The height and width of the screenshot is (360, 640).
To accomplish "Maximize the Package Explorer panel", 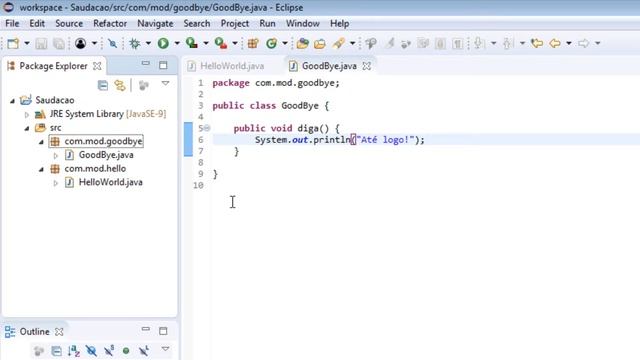I will click(x=163, y=65).
